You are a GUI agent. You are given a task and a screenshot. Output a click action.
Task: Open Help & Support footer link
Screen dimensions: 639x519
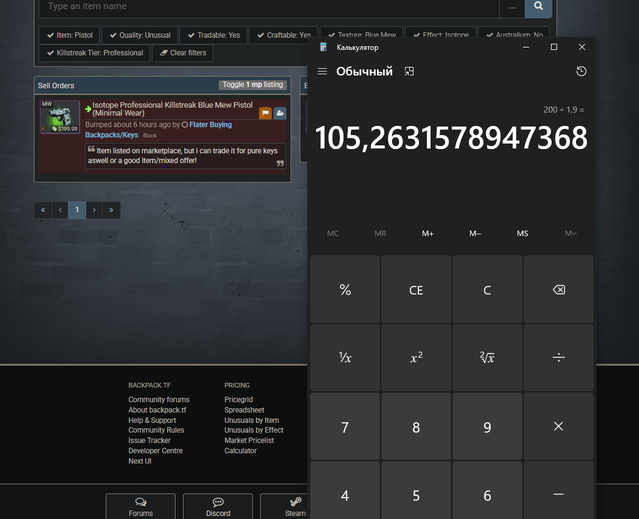pyautogui.click(x=152, y=420)
